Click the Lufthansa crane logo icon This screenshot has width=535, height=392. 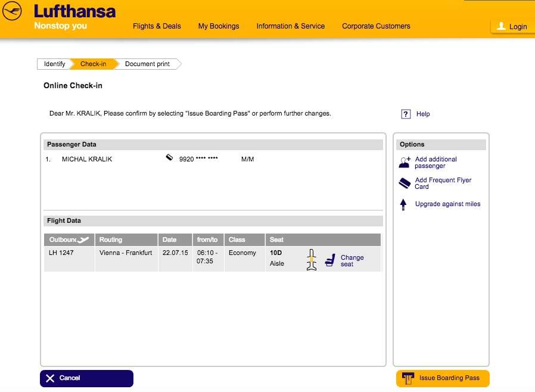pos(12,11)
